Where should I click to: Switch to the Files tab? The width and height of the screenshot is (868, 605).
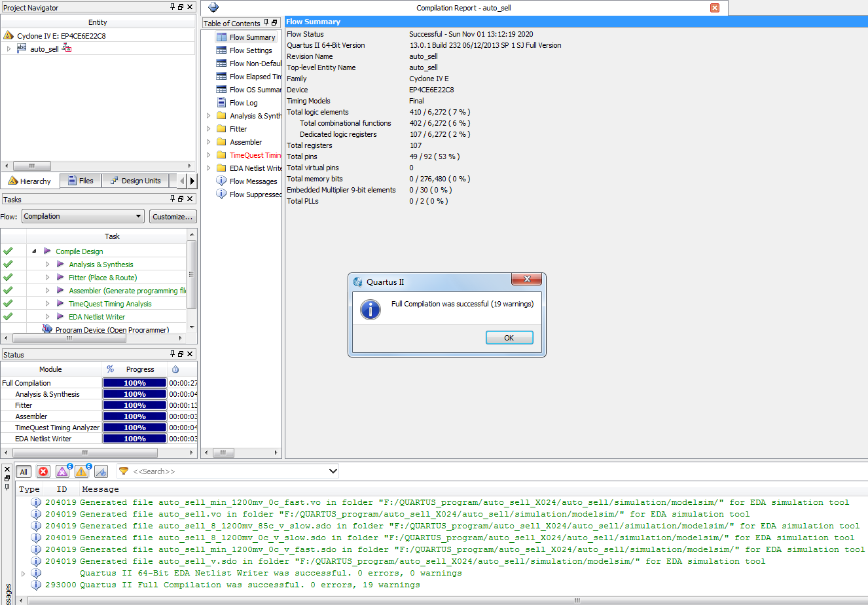point(81,181)
